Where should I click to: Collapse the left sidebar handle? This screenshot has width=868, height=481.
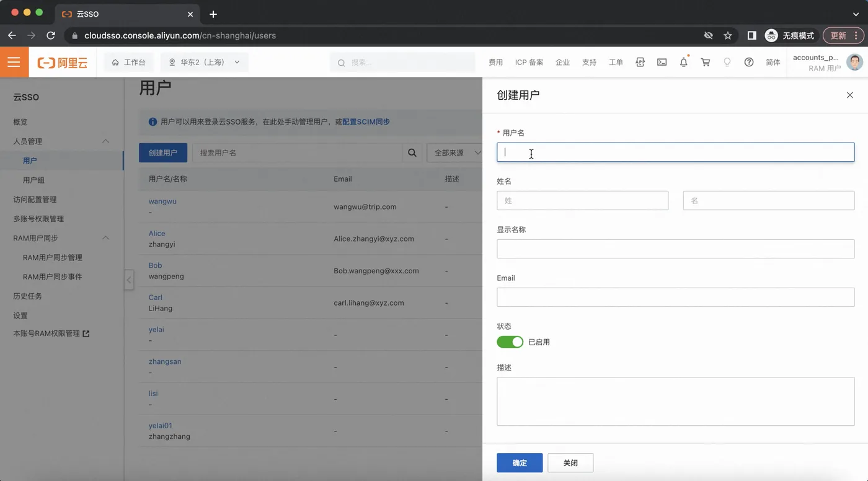[129, 280]
